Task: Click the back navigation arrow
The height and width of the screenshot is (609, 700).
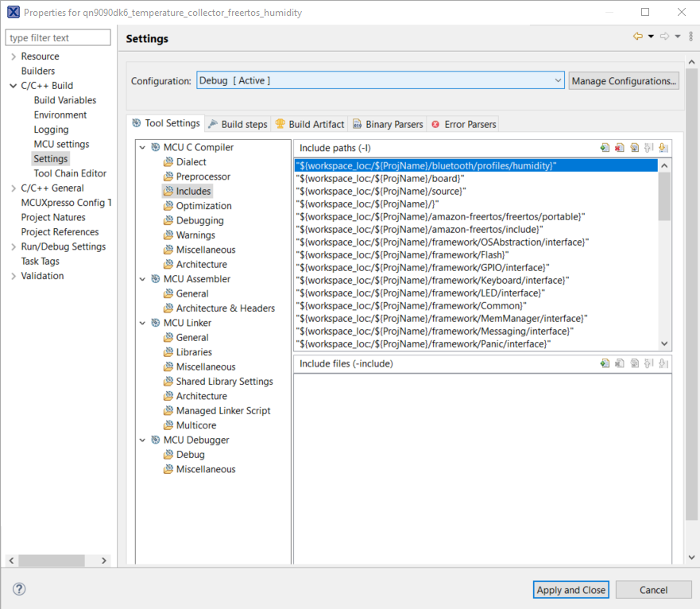Action: [637, 36]
